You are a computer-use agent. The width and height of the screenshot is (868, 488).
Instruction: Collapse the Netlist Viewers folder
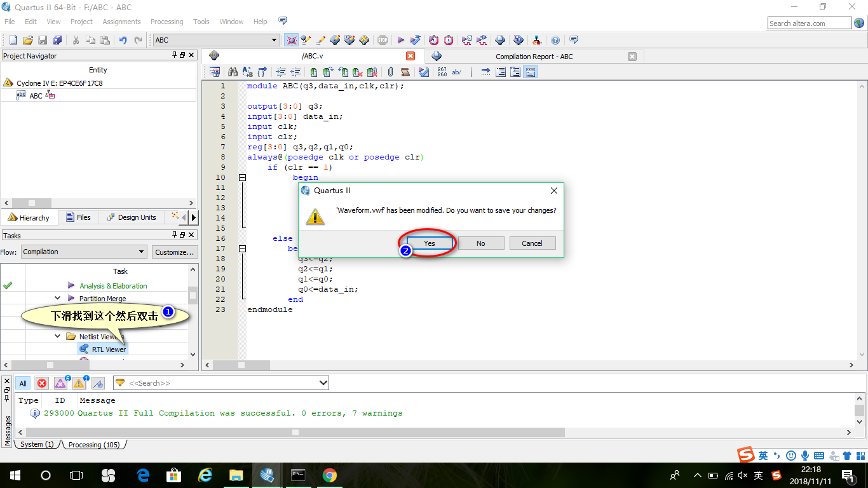[x=57, y=336]
